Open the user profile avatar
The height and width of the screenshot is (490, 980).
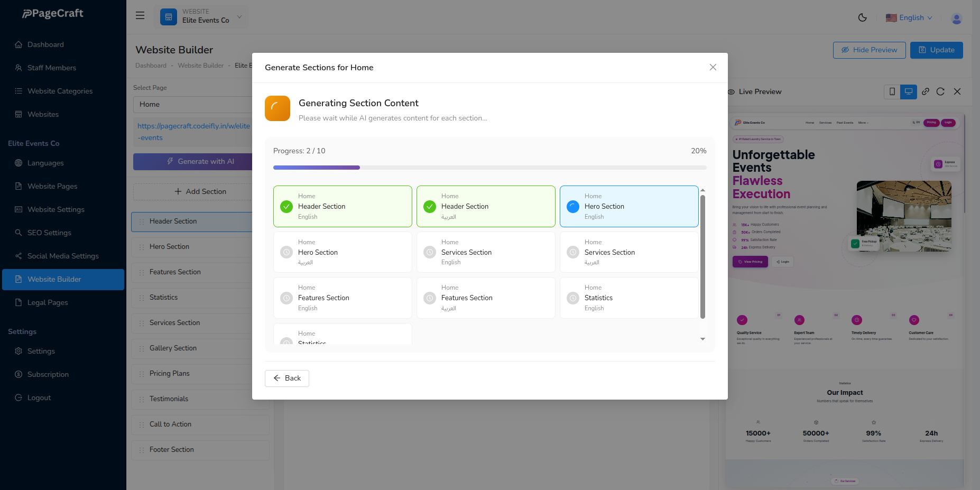[x=956, y=18]
